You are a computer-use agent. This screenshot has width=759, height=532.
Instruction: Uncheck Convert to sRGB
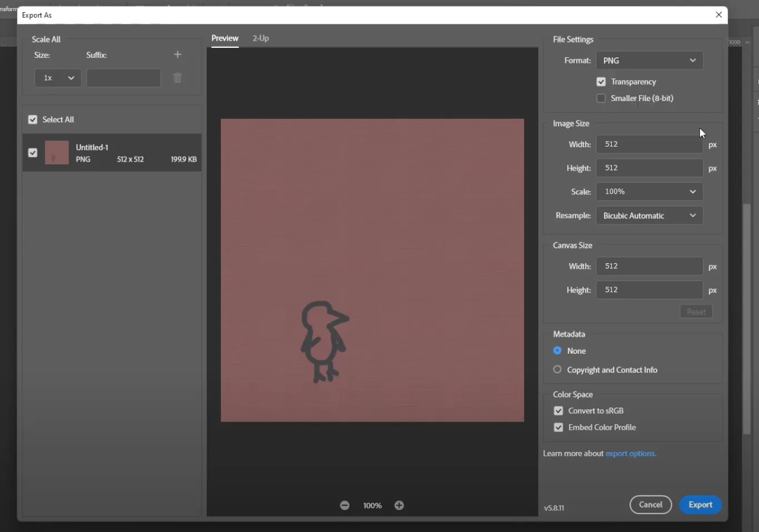[558, 411]
